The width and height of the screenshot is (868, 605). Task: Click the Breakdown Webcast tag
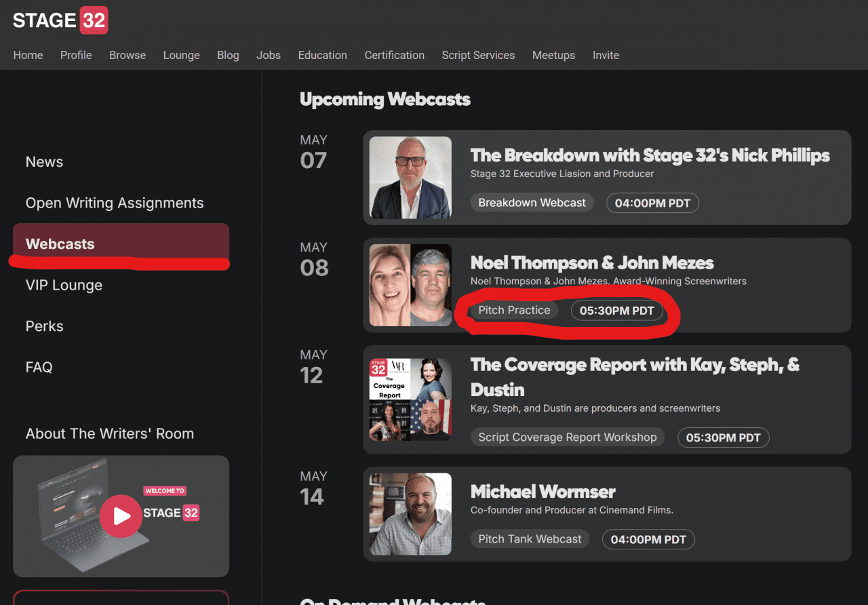pyautogui.click(x=532, y=203)
